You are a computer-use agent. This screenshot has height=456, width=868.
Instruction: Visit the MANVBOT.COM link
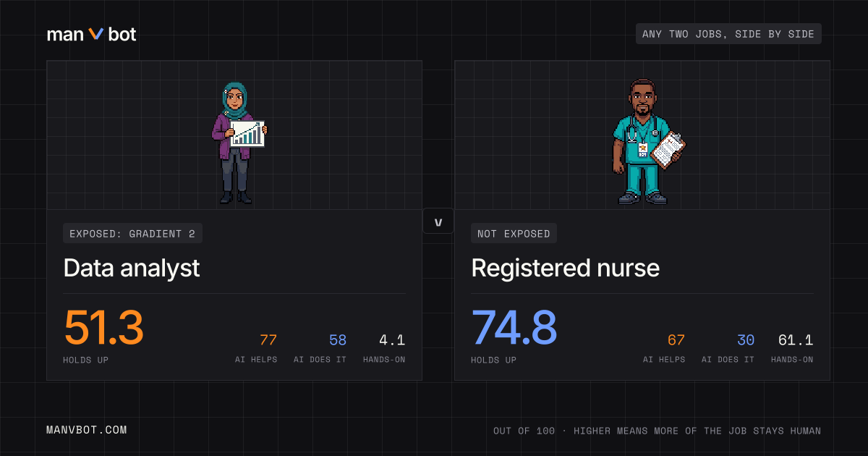(87, 430)
